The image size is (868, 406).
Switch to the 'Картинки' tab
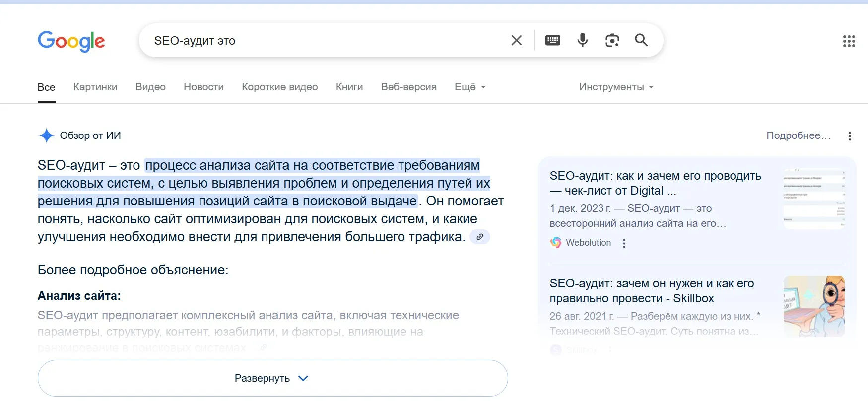[x=95, y=87]
